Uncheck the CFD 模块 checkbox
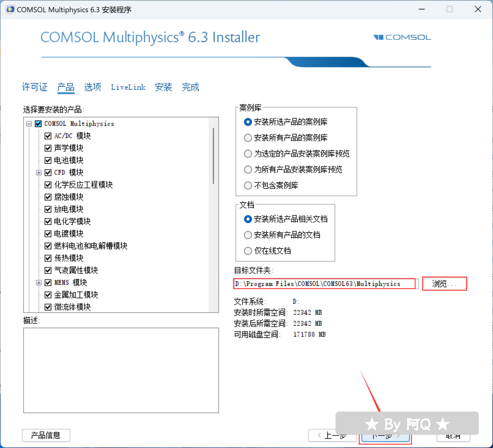The image size is (493, 448). click(48, 173)
